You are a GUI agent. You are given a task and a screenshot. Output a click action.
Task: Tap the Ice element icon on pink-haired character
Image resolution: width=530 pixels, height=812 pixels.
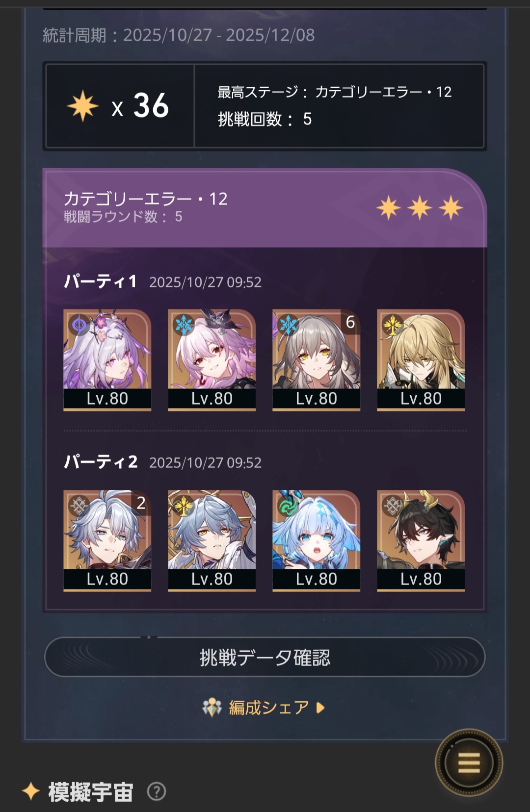(184, 325)
